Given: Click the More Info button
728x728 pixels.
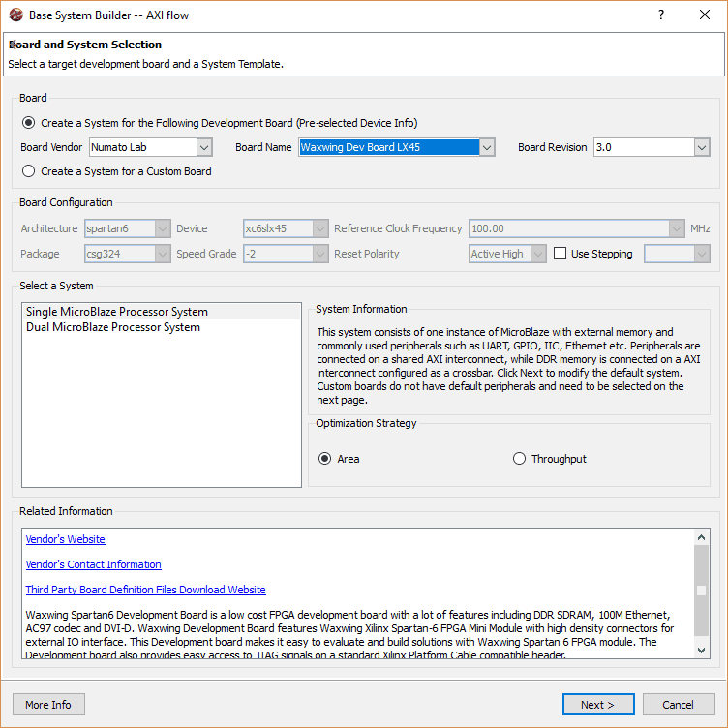Looking at the screenshot, I should click(48, 705).
